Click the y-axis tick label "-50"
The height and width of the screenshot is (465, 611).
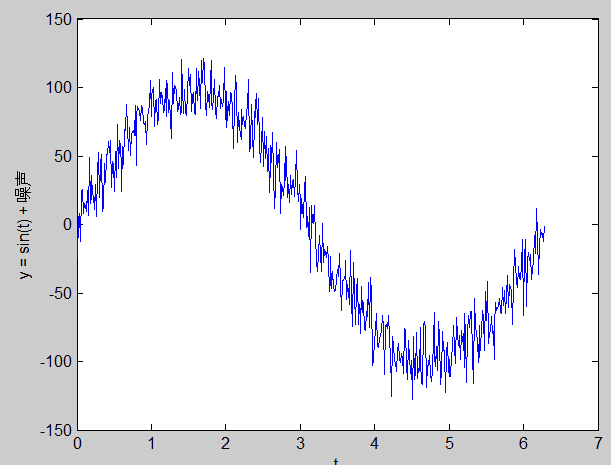click(60, 293)
